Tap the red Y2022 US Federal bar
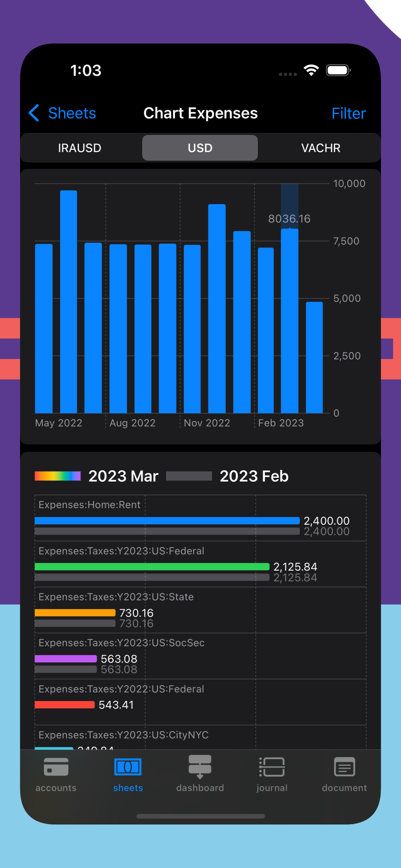Screen dimensions: 401x868 65,705
